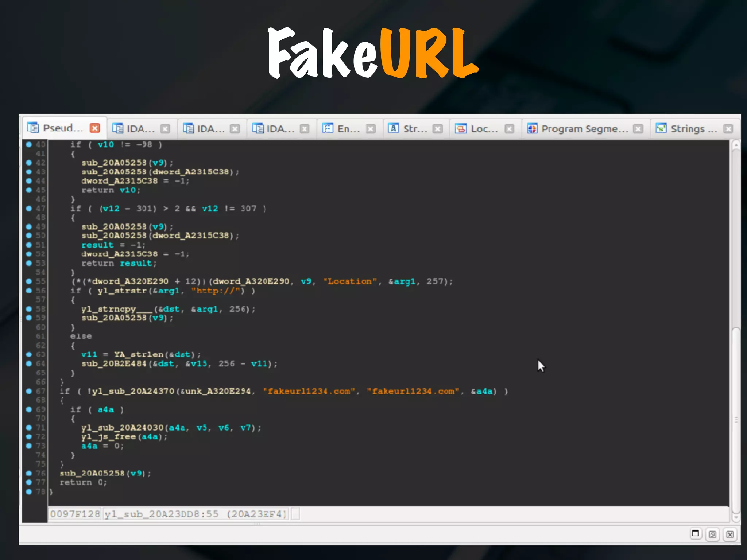Close the Enums tab
This screenshot has width=747, height=560.
point(371,129)
